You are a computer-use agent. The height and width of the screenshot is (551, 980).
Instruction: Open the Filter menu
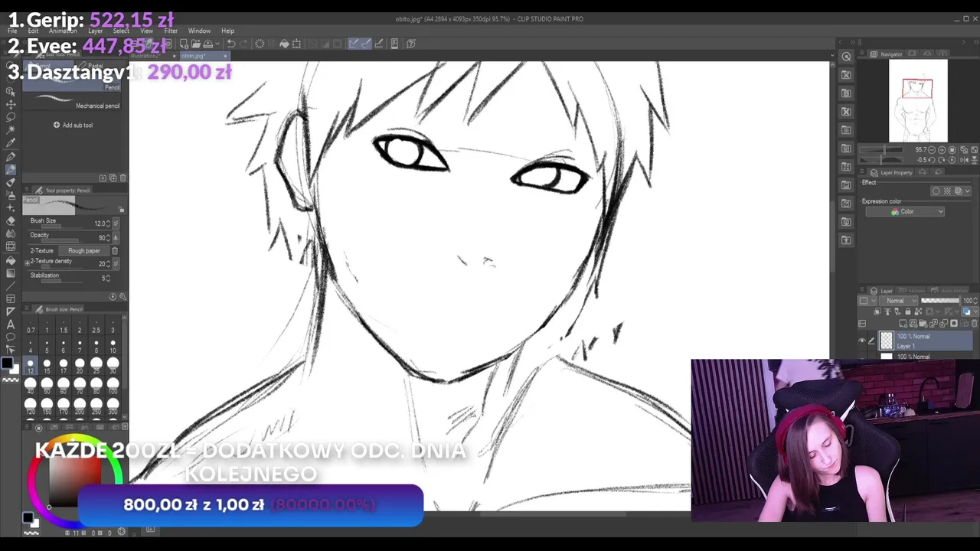click(x=171, y=31)
